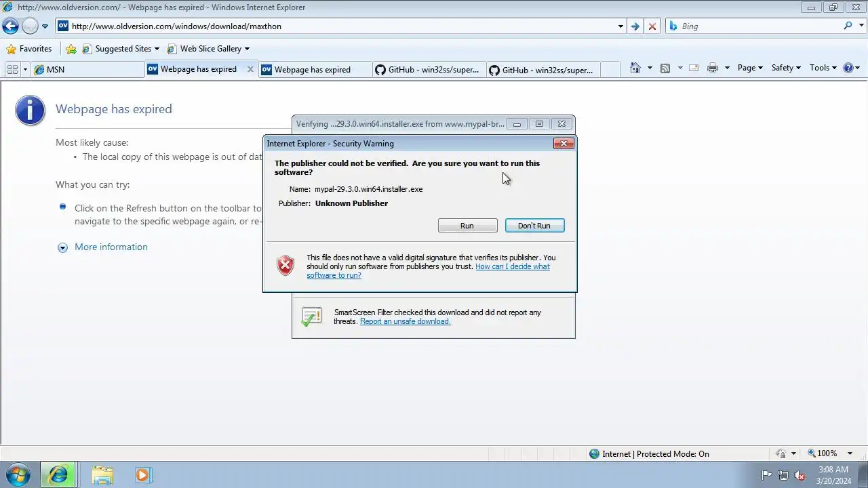
Task: Click Don't Run in the Security Warning
Action: pyautogui.click(x=534, y=226)
